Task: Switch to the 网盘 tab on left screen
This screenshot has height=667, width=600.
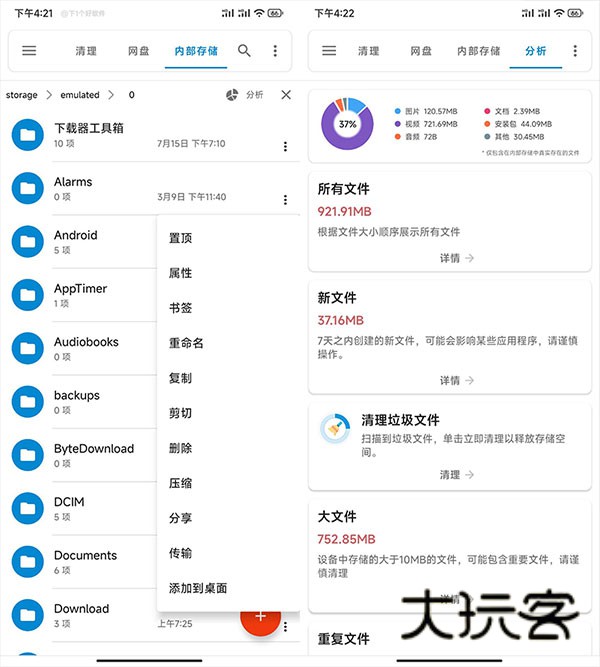Action: (139, 51)
